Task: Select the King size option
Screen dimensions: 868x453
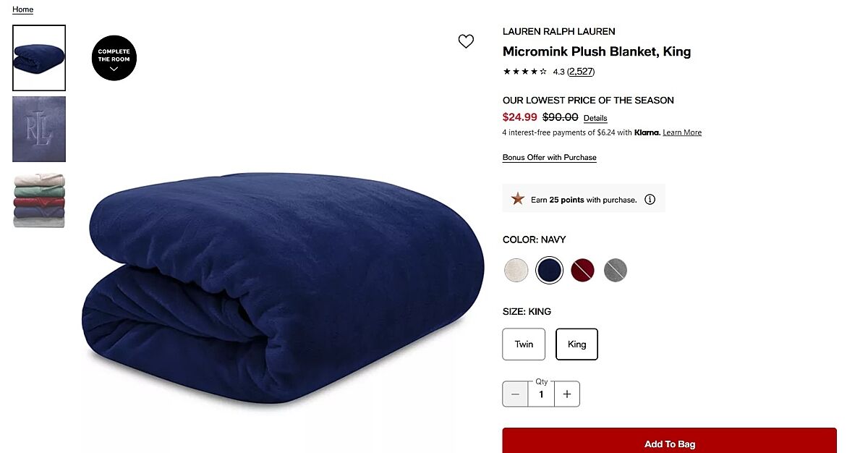Action: 576,344
